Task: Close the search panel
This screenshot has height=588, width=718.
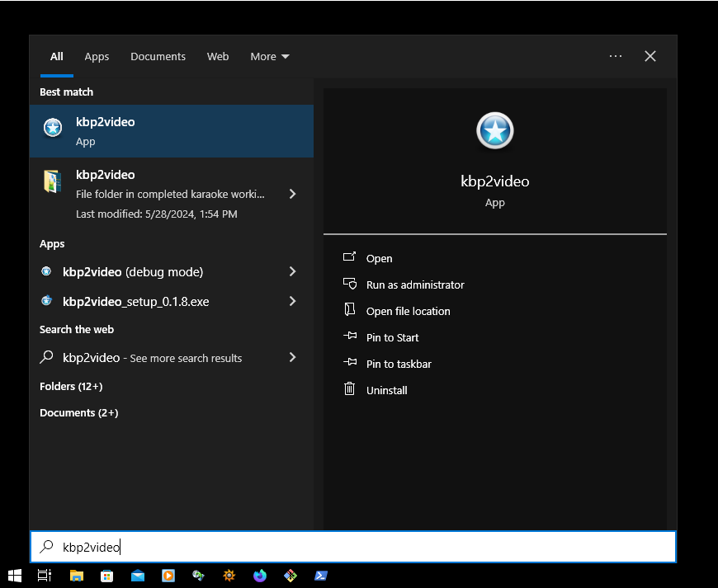Action: click(650, 56)
